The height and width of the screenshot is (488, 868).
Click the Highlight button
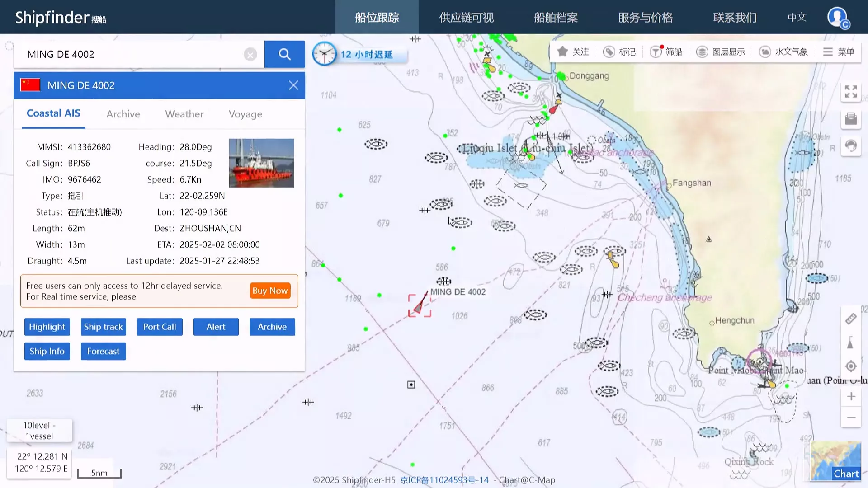point(47,327)
